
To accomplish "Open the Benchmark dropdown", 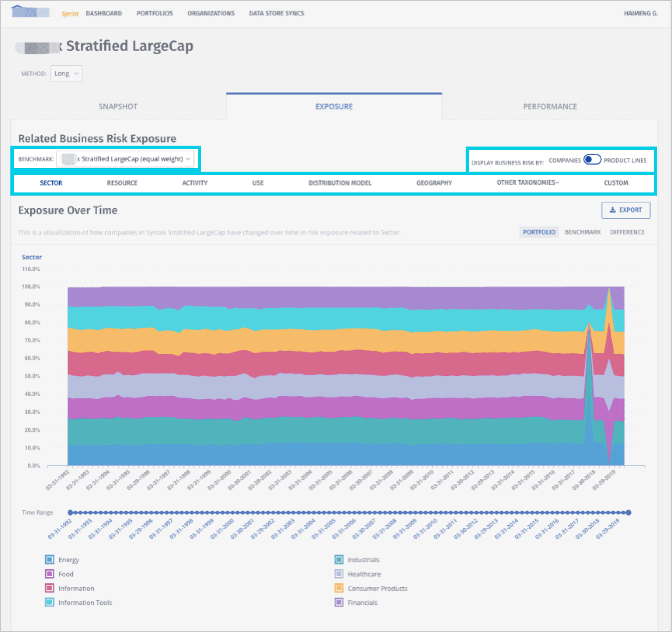I will 125,159.
